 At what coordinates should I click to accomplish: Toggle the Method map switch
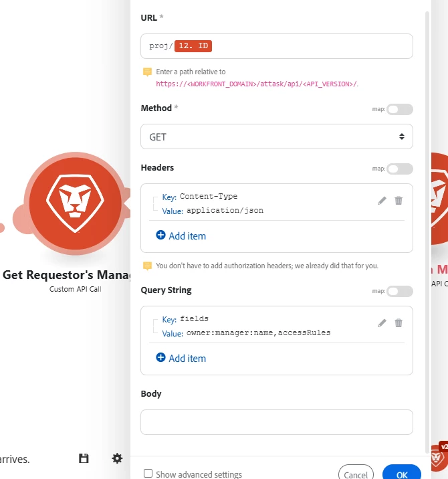click(x=400, y=109)
